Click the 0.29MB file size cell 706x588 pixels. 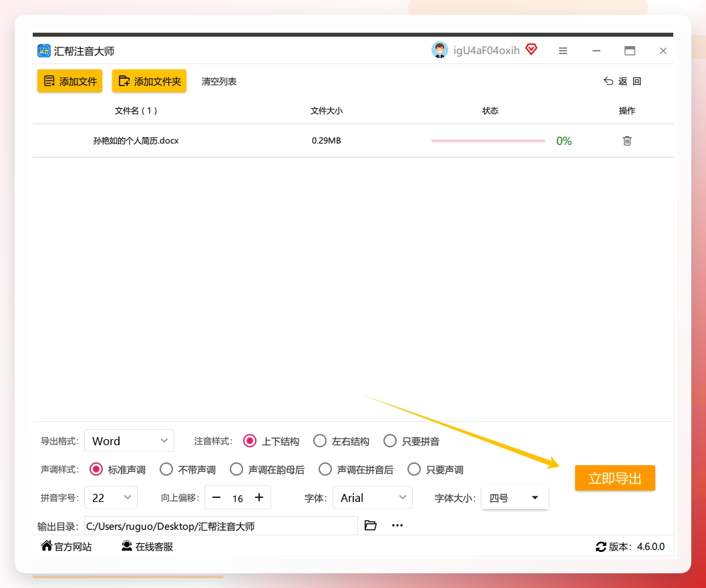(327, 141)
